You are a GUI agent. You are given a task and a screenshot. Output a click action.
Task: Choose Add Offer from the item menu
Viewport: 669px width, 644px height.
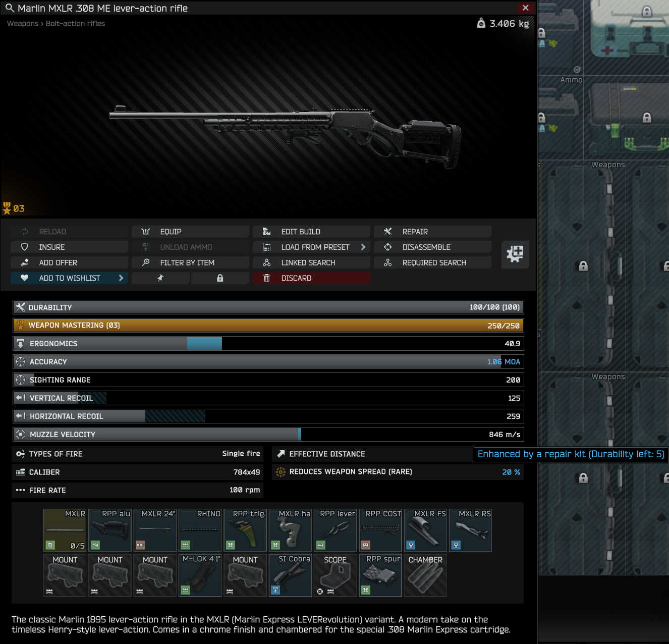(x=70, y=263)
